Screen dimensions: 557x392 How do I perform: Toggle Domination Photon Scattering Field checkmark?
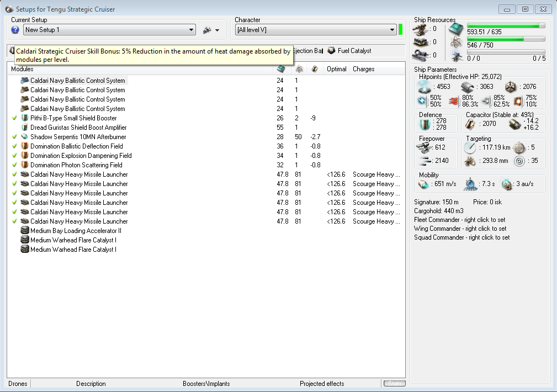coord(14,165)
